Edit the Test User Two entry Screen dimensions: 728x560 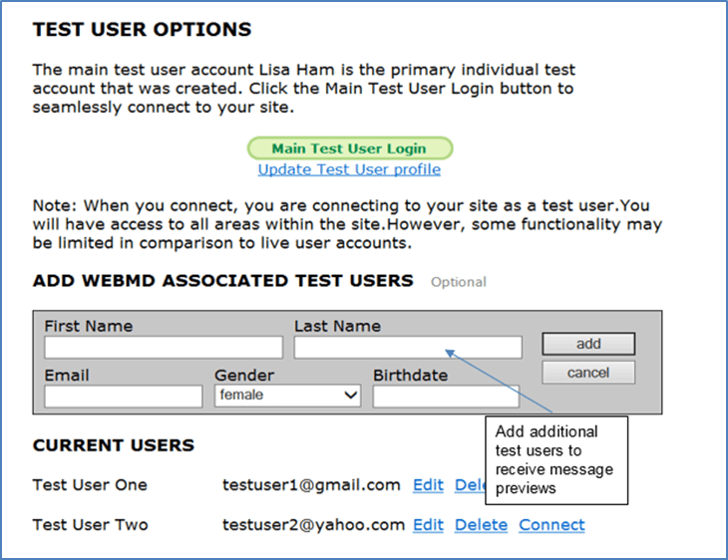tap(428, 525)
